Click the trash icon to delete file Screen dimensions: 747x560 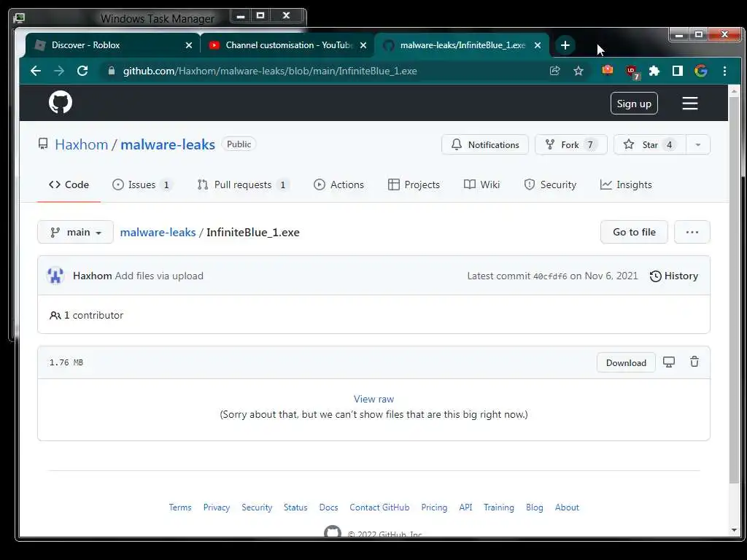tap(694, 362)
